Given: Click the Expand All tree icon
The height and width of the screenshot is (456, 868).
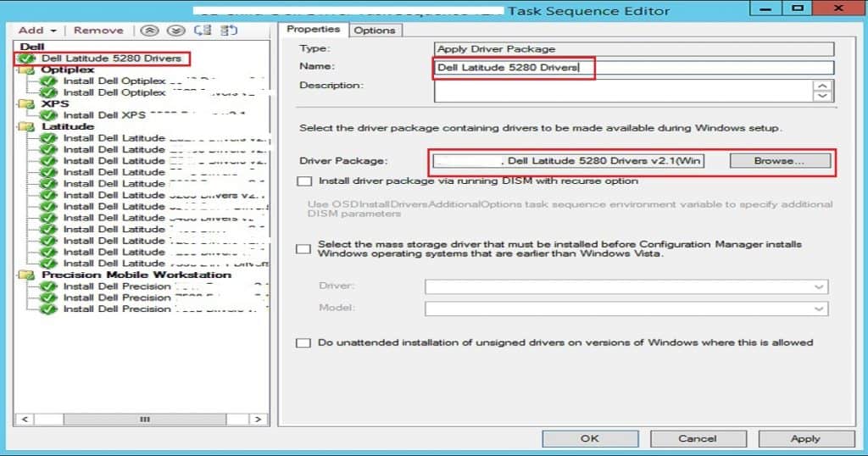Looking at the screenshot, I should (203, 30).
